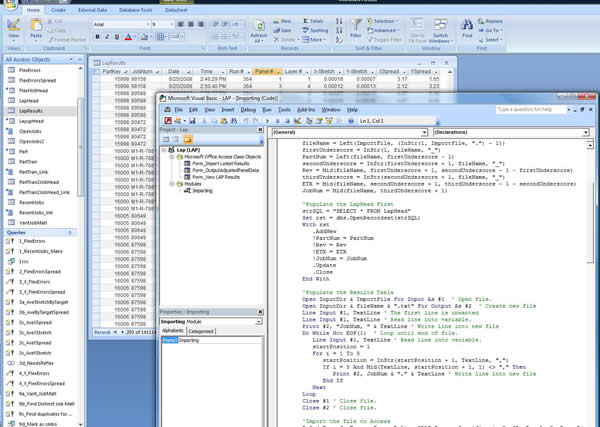Image resolution: width=600 pixels, height=427 pixels.
Task: Click Toggle Folders icon in Project pane
Action: (188, 139)
